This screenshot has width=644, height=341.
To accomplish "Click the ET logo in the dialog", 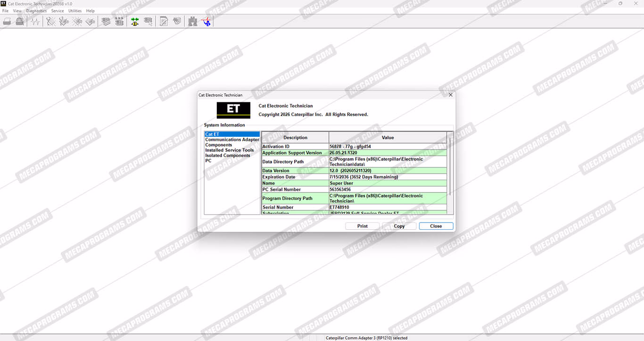I will (x=233, y=110).
